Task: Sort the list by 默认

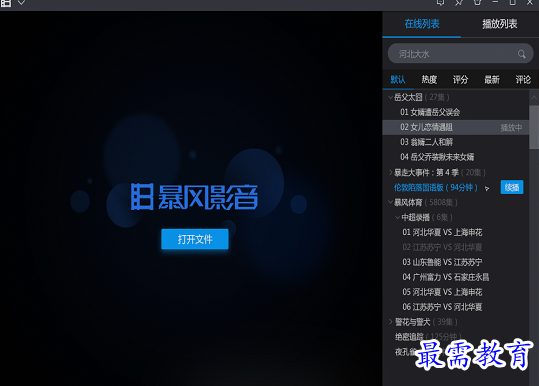Action: coord(398,80)
